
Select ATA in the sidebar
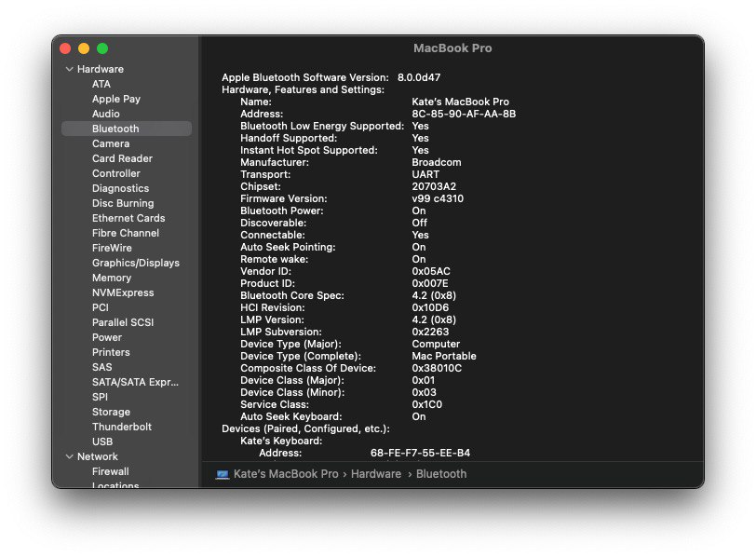pyautogui.click(x=101, y=84)
